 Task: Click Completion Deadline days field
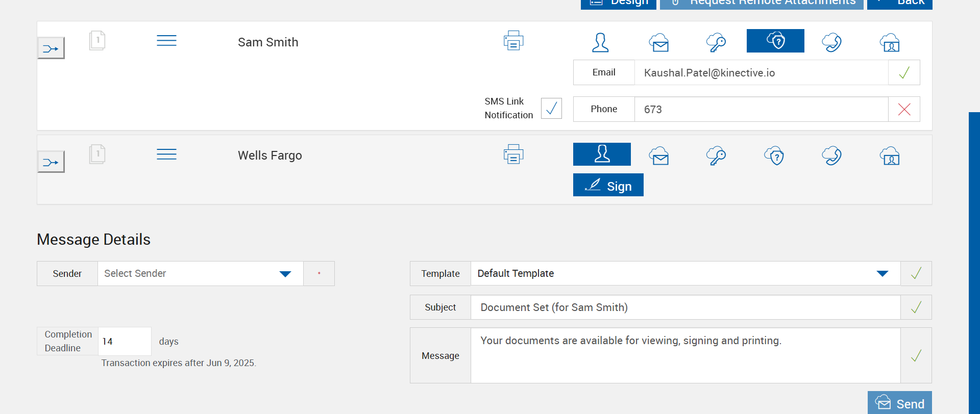[124, 342]
